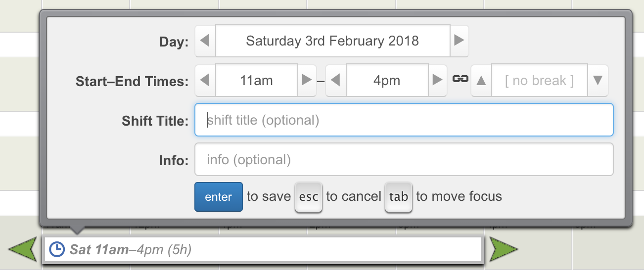
Task: Click the Saturday 3rd February 2018 date field
Action: (x=332, y=41)
